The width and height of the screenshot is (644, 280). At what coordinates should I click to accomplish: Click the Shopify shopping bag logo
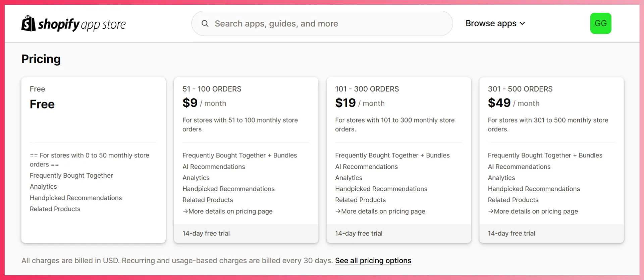[29, 24]
